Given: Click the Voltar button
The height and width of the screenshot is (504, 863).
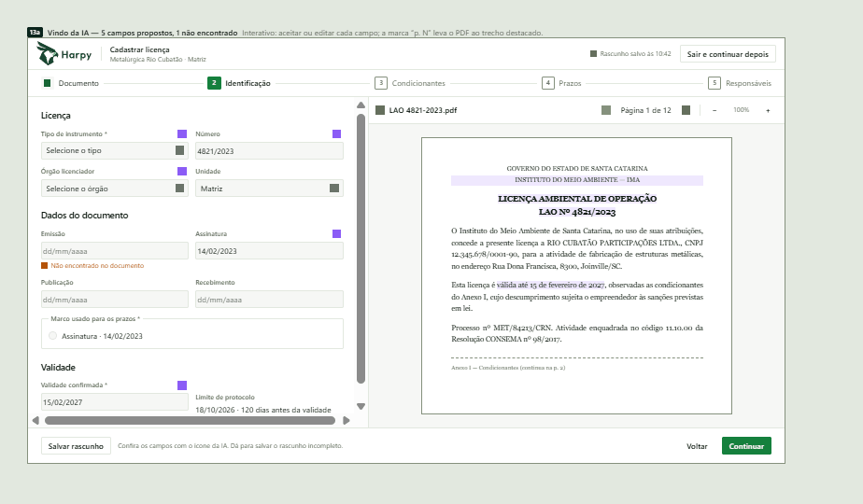Looking at the screenshot, I should coord(697,446).
